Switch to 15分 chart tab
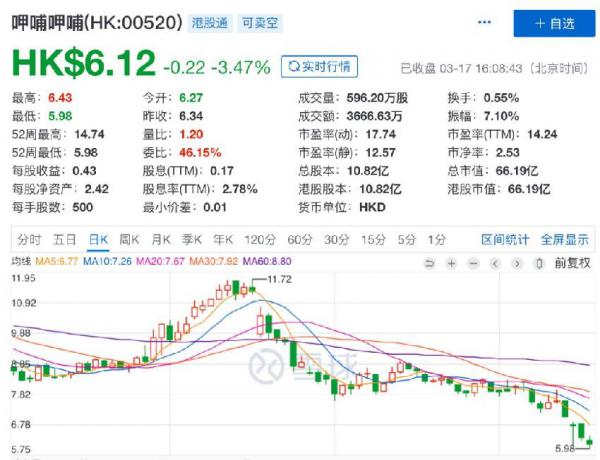The image size is (600, 460). 373,240
